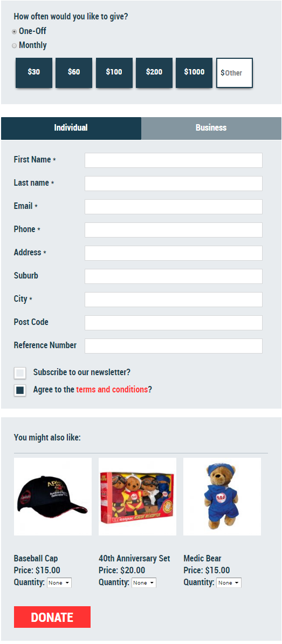Open the Baseball Cap quantity dropdown

click(x=59, y=583)
